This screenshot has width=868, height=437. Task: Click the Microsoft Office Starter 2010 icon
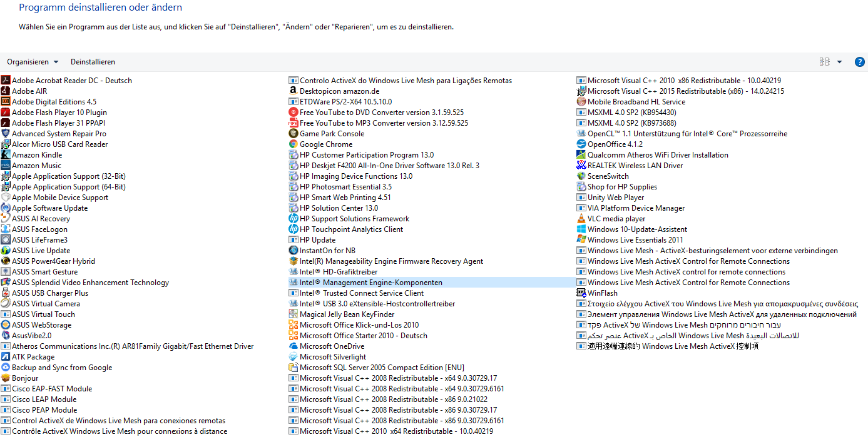tap(294, 335)
